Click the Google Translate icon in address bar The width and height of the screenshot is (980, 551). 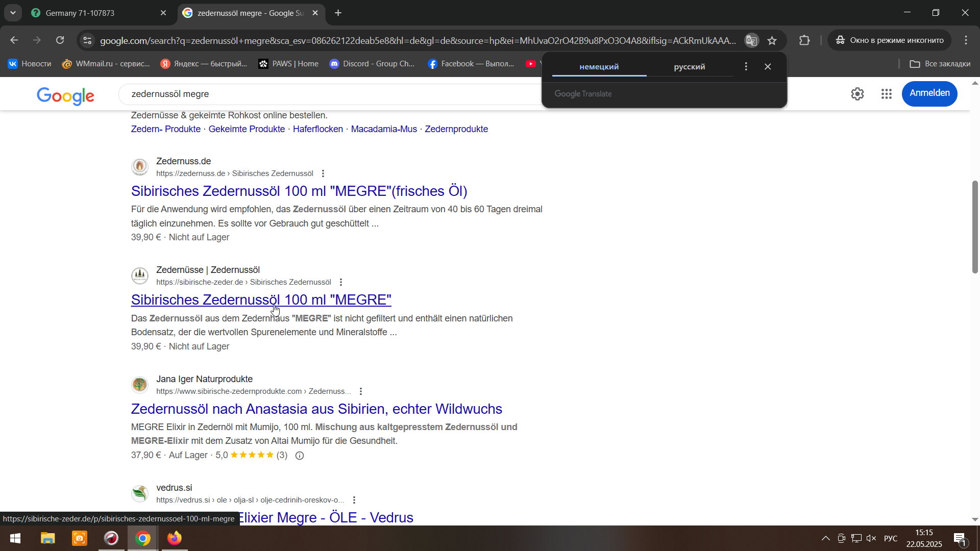pos(751,40)
